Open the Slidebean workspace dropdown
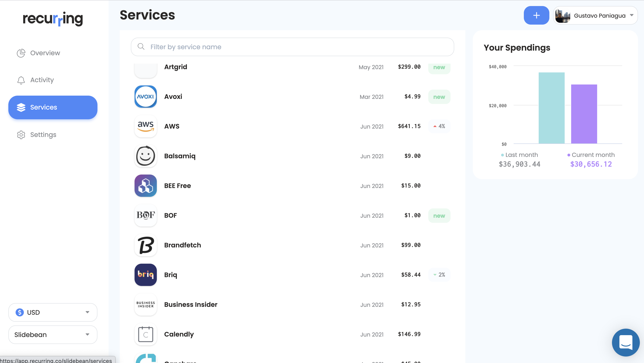644x363 pixels. pyautogui.click(x=53, y=334)
